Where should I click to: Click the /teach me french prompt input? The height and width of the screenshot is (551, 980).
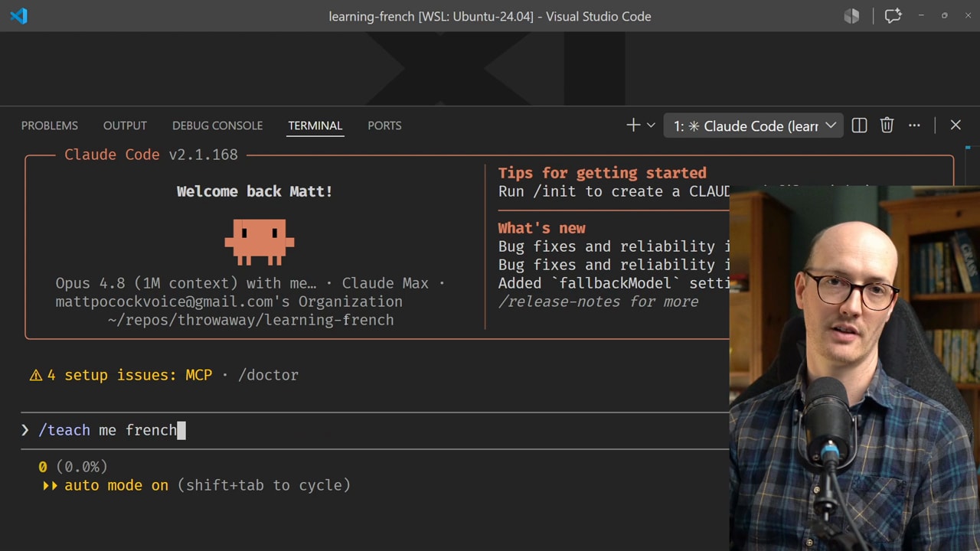pyautogui.click(x=375, y=430)
